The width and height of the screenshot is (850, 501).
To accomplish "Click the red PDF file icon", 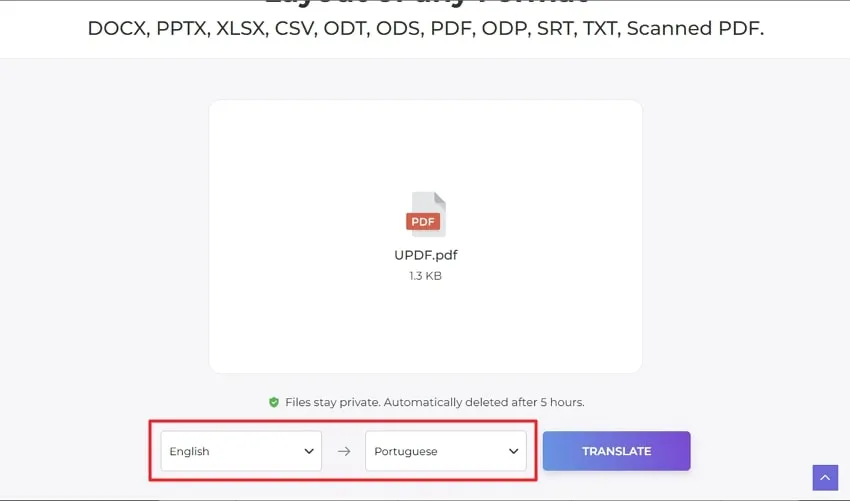I will coord(426,214).
